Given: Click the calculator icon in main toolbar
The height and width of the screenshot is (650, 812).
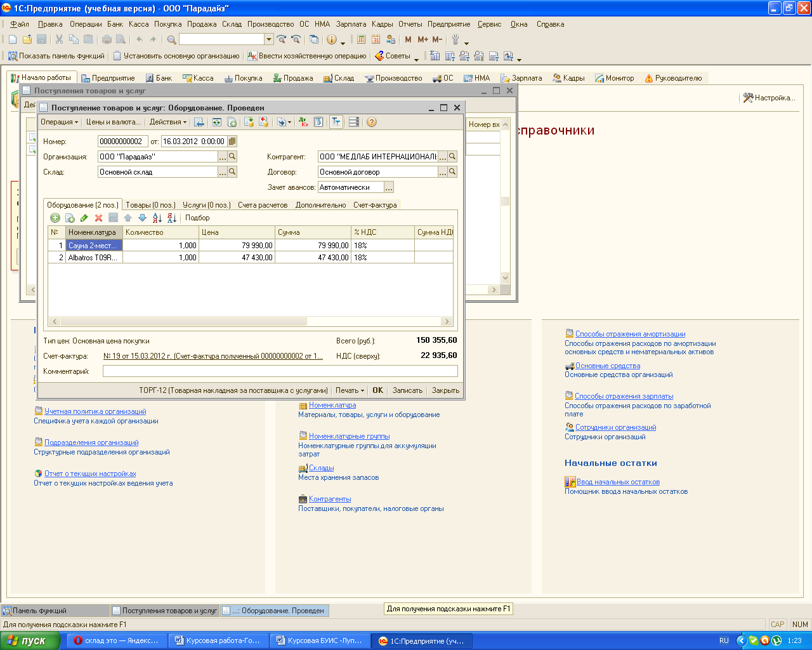Looking at the screenshot, I should [361, 39].
